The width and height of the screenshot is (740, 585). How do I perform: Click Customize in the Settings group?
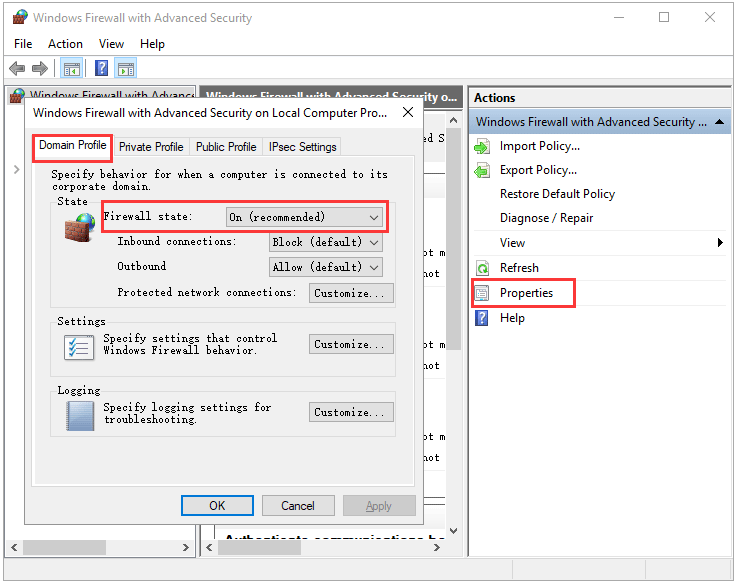(351, 344)
